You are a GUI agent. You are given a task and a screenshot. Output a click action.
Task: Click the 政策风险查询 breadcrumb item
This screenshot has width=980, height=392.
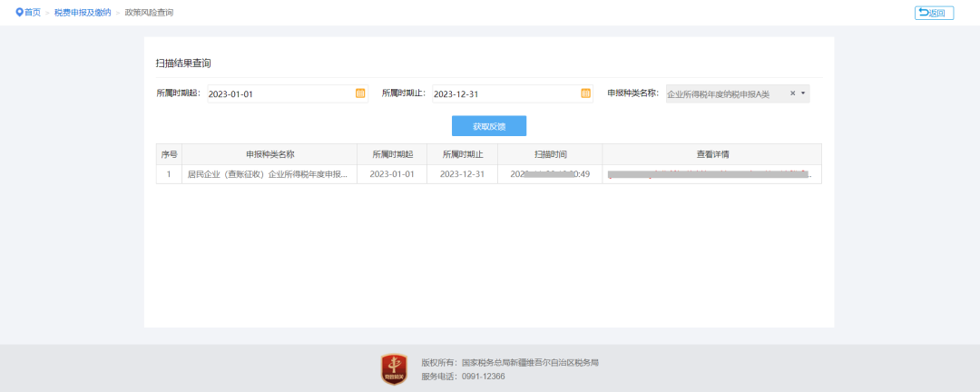[149, 13]
